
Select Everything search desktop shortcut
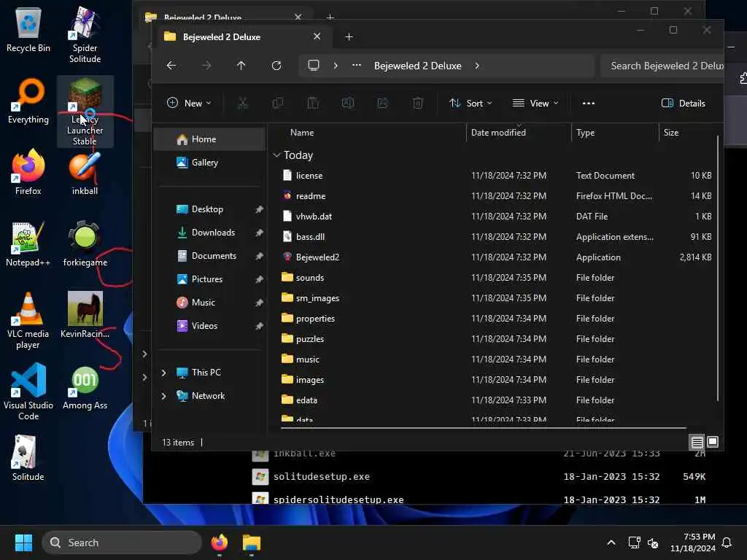click(28, 101)
